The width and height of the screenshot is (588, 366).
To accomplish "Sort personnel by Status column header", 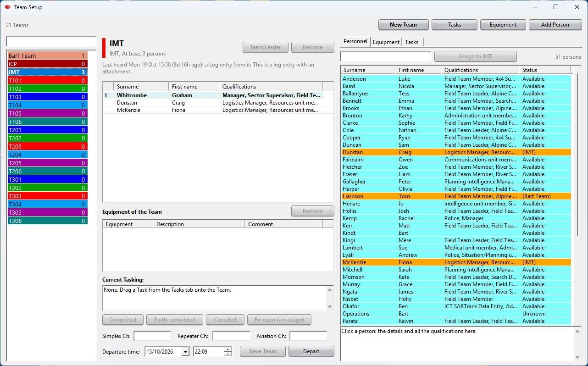I will click(x=545, y=70).
